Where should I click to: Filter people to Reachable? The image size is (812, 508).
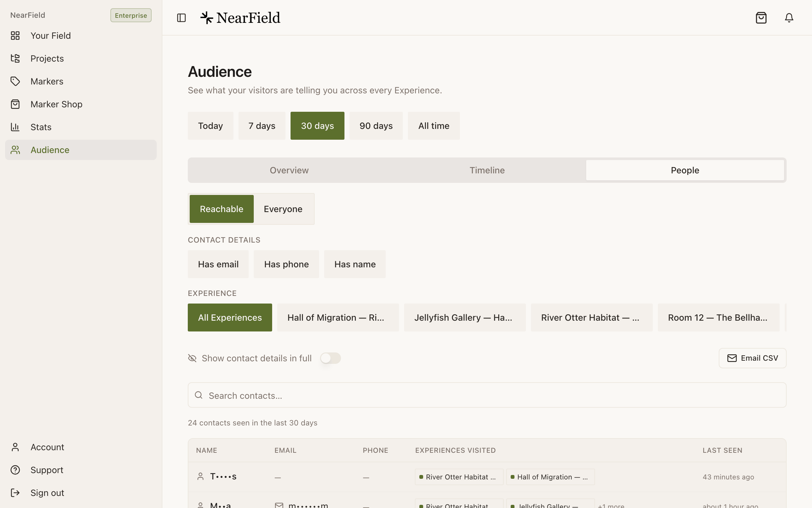click(x=222, y=209)
